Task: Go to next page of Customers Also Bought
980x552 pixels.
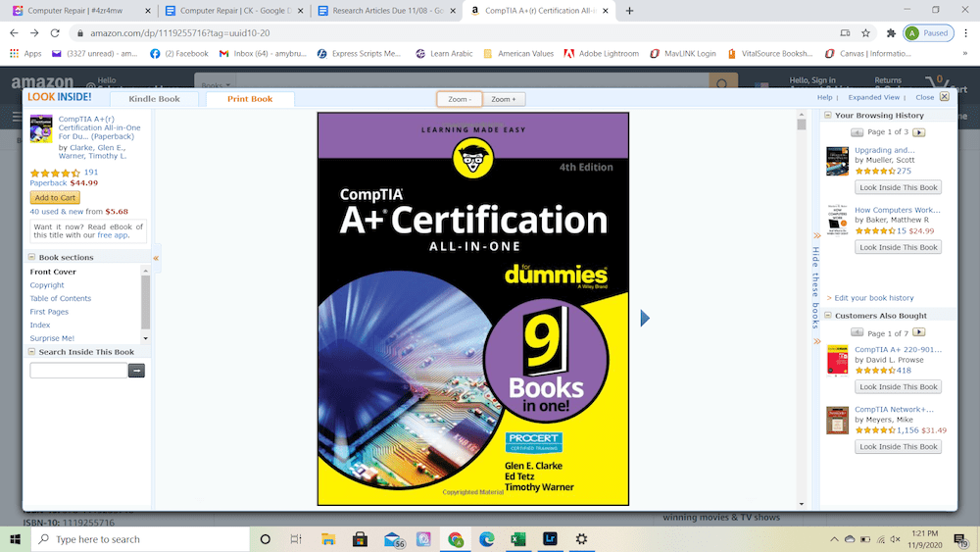Action: point(919,332)
